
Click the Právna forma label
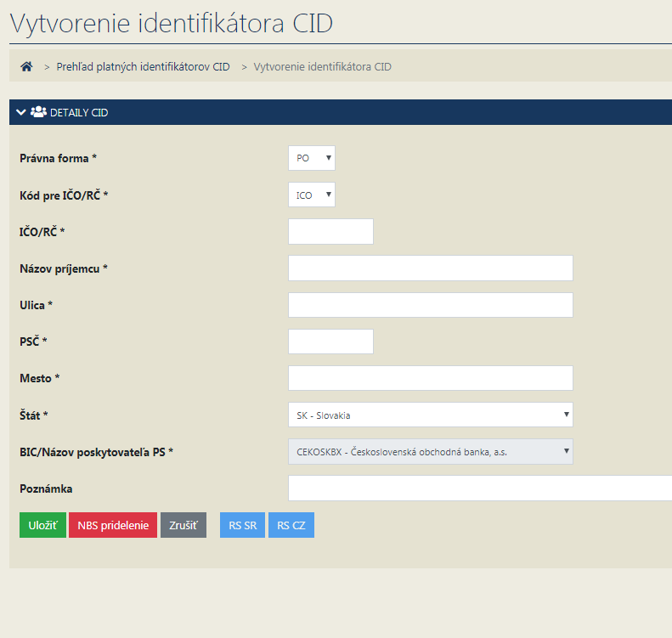pos(59,159)
